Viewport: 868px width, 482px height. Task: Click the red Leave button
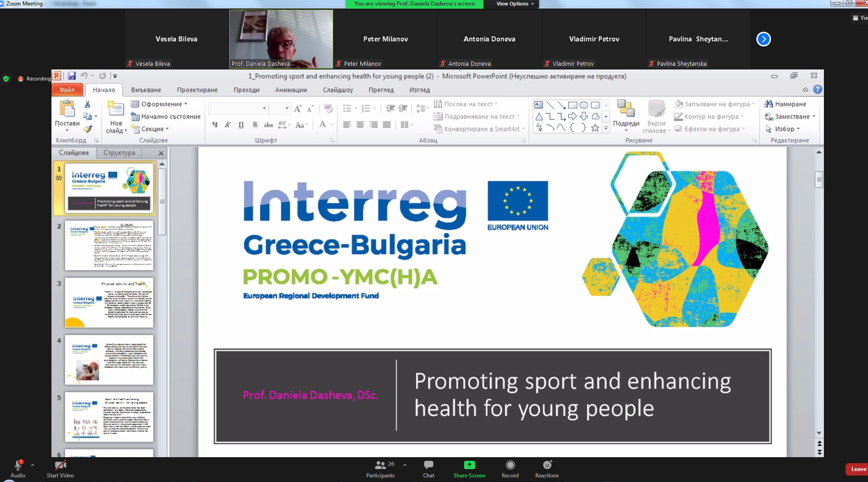pyautogui.click(x=857, y=469)
